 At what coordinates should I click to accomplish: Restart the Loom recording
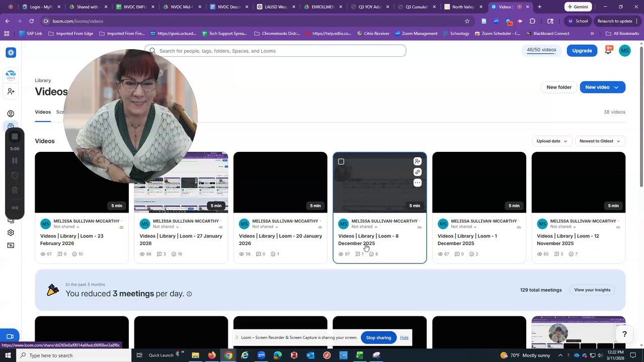[x=15, y=175]
